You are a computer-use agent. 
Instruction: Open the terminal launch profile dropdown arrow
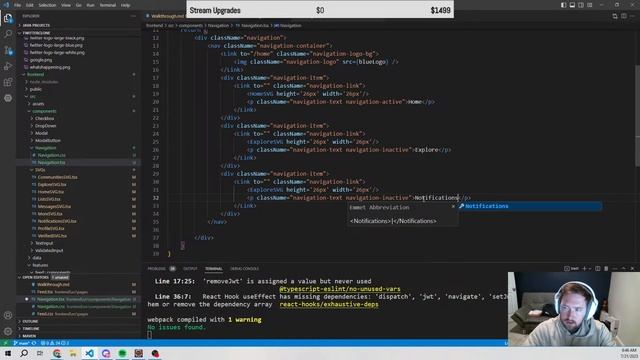click(589, 269)
